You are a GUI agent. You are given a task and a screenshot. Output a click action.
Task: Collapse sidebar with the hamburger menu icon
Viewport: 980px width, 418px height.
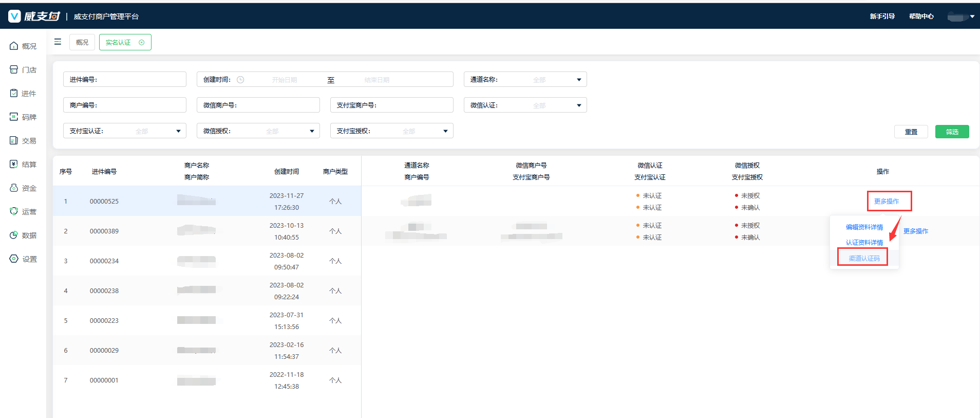pos(58,42)
